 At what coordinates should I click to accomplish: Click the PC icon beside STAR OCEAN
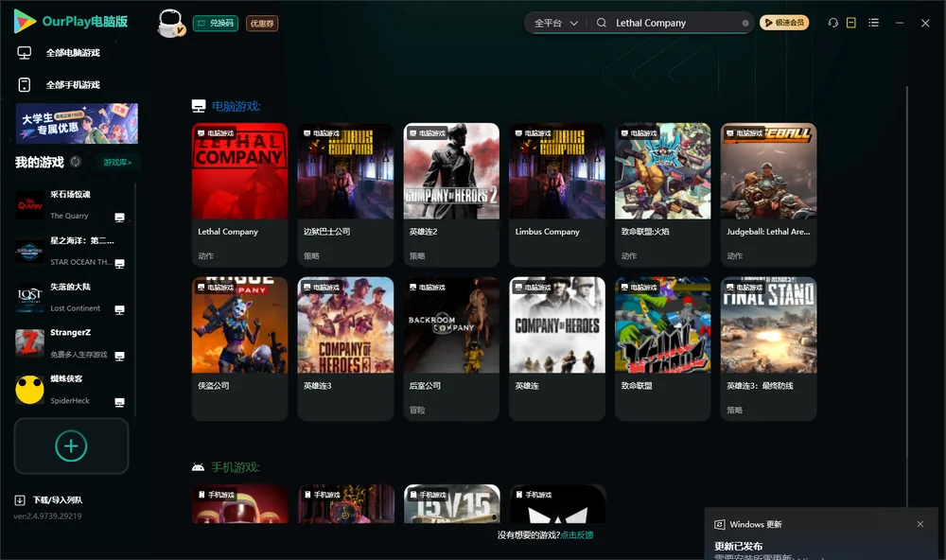(119, 264)
